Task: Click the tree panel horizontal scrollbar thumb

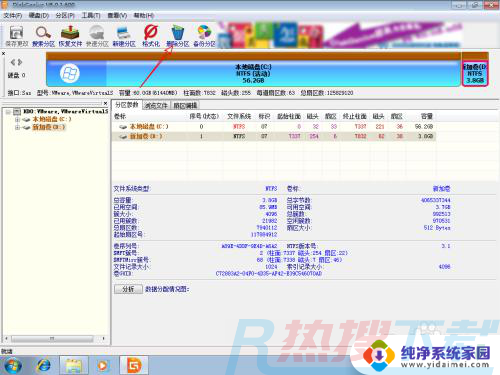Action: click(52, 338)
